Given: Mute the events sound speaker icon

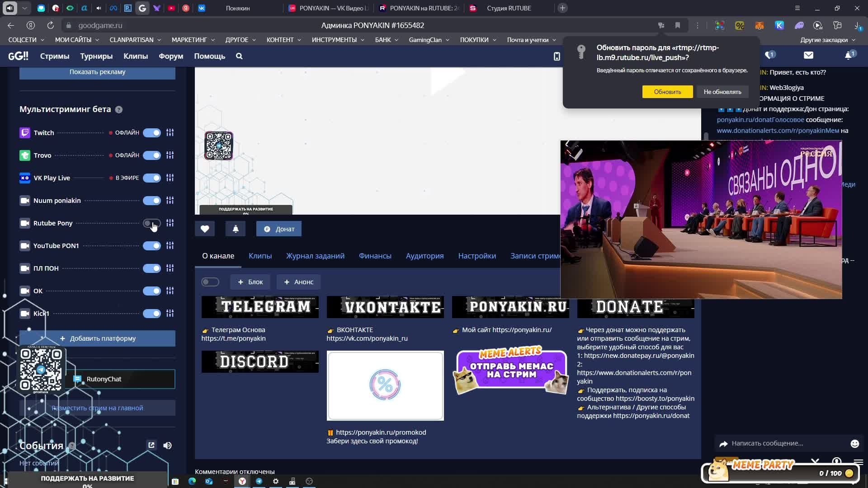Looking at the screenshot, I should click(167, 446).
